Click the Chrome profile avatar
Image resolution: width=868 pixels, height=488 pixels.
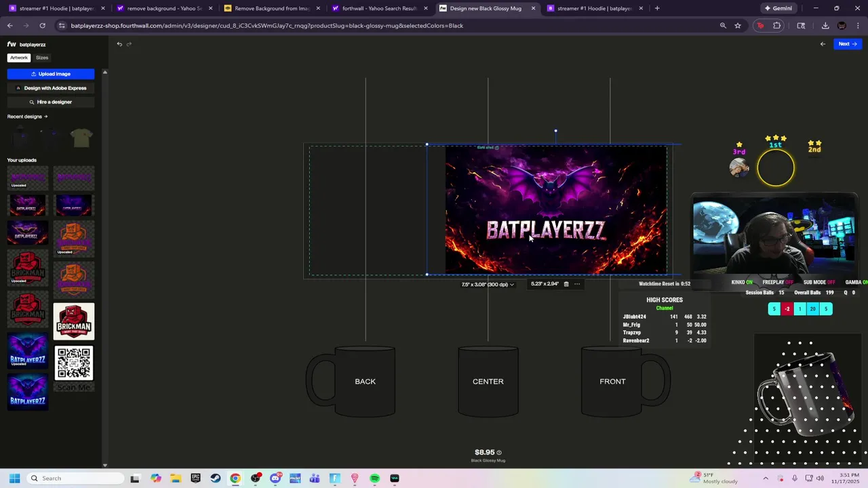(x=842, y=26)
